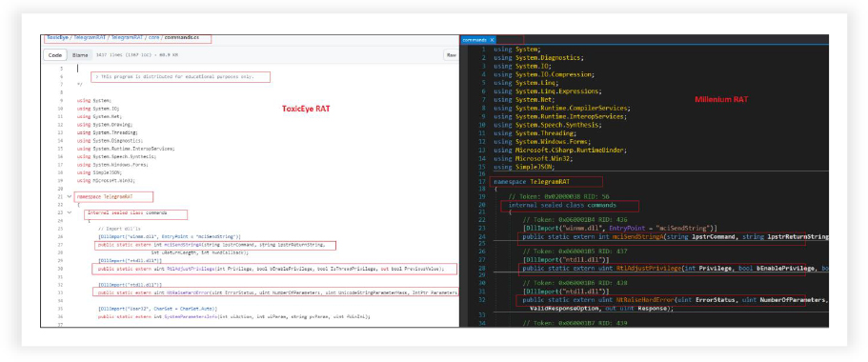Open the Raw file view

tap(452, 55)
